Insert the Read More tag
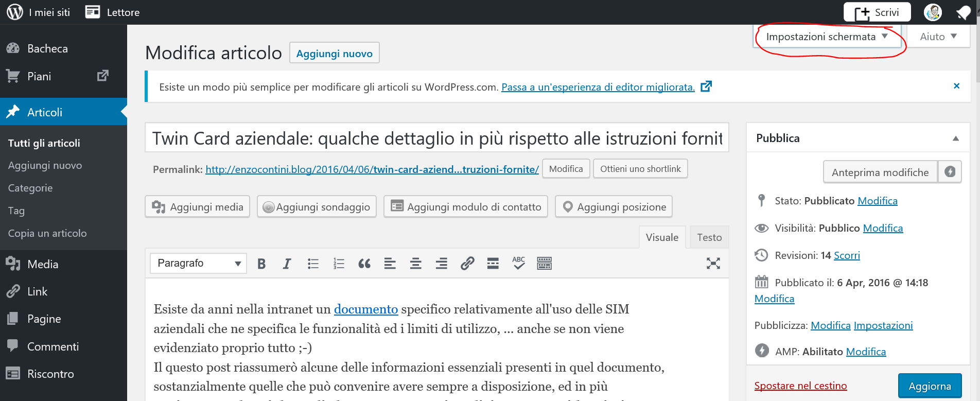The height and width of the screenshot is (401, 980). (493, 264)
